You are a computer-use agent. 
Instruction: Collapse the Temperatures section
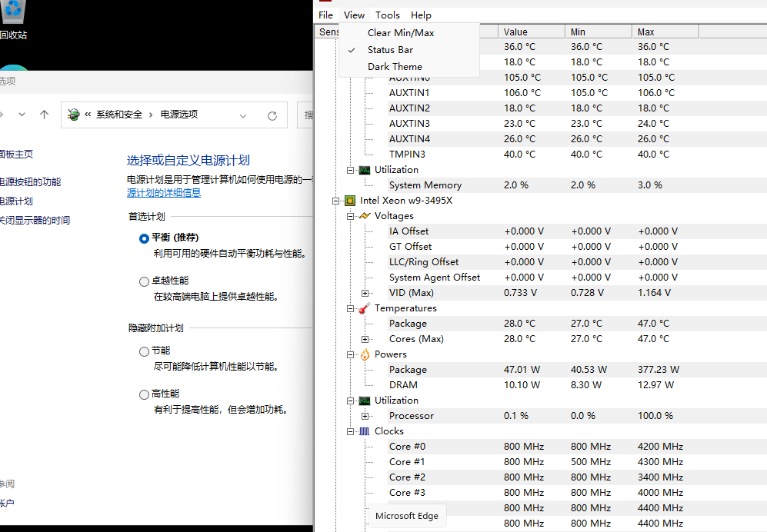point(350,308)
